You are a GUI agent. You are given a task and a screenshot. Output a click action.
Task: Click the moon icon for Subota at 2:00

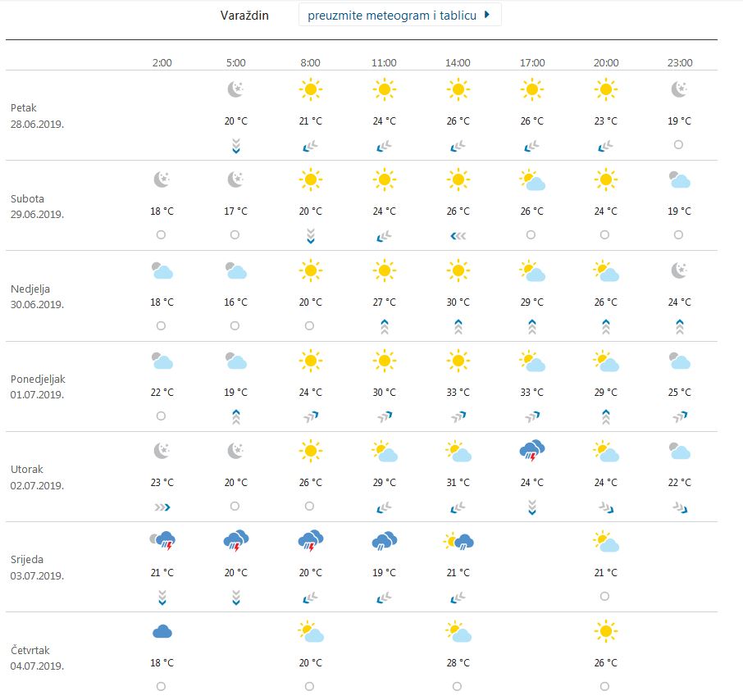[162, 180]
